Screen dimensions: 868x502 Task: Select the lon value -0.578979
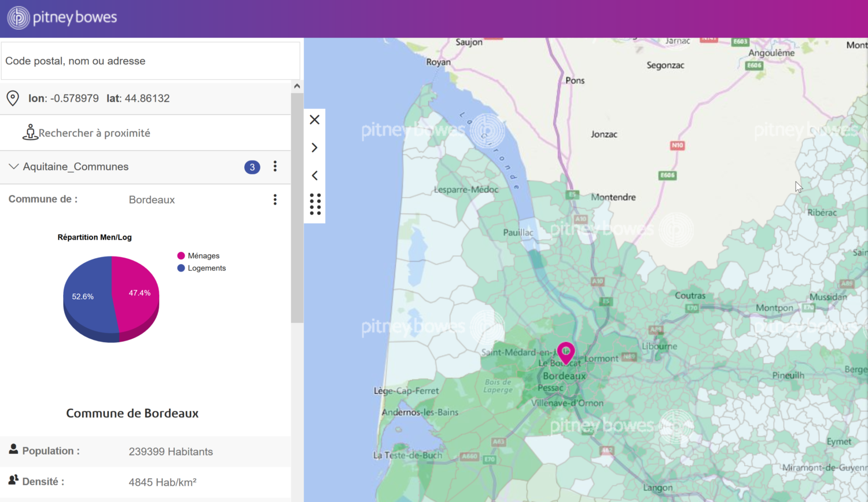[75, 98]
